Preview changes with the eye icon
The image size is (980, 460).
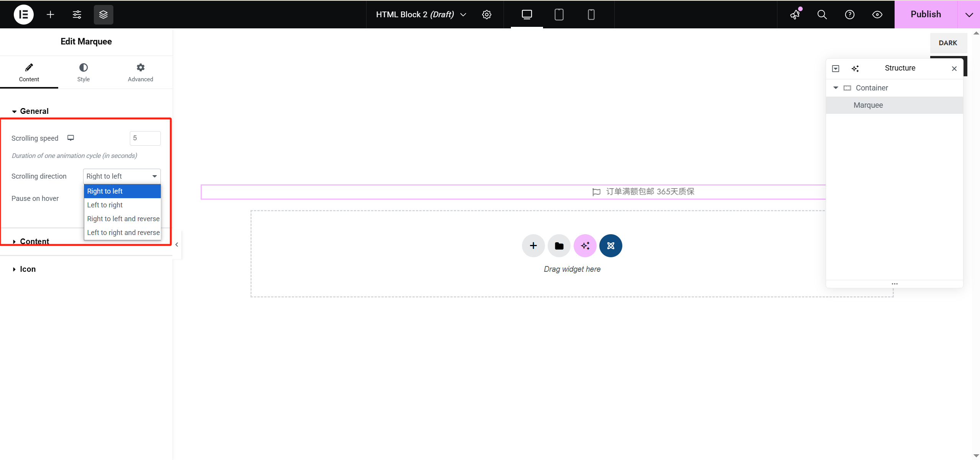point(877,14)
